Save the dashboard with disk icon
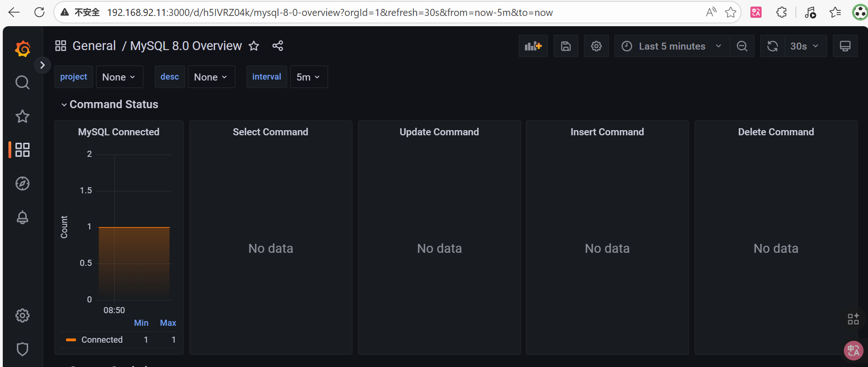 (x=566, y=46)
